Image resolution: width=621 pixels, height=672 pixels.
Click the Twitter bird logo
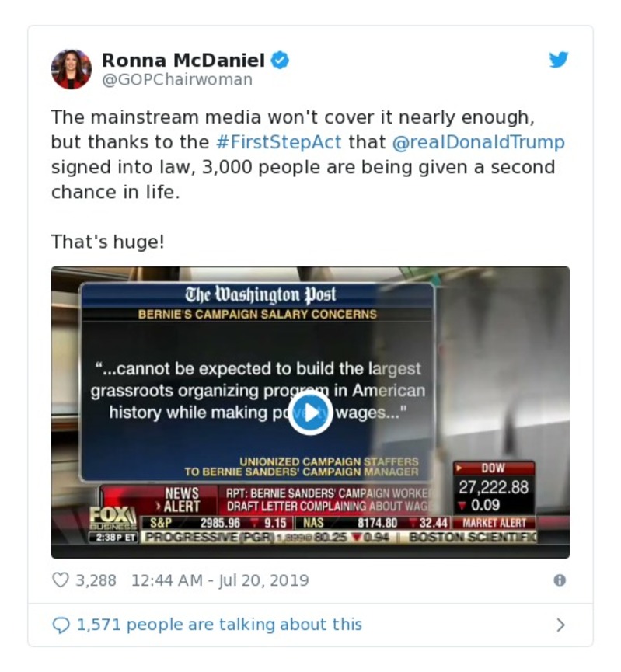point(559,60)
